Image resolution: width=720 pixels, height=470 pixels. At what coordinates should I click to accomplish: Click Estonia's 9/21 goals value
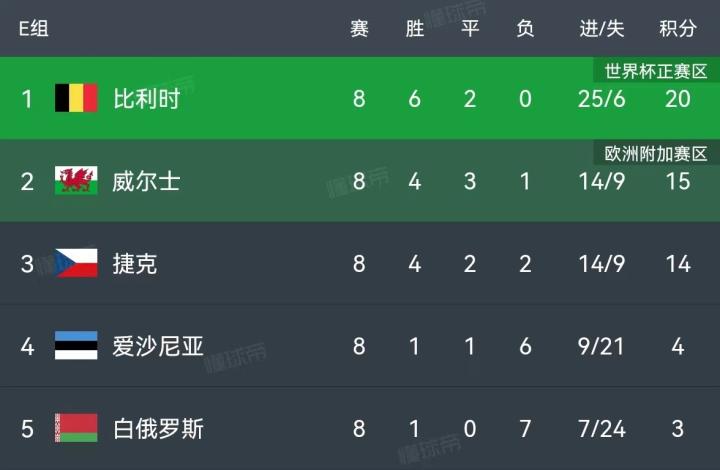[x=601, y=346]
